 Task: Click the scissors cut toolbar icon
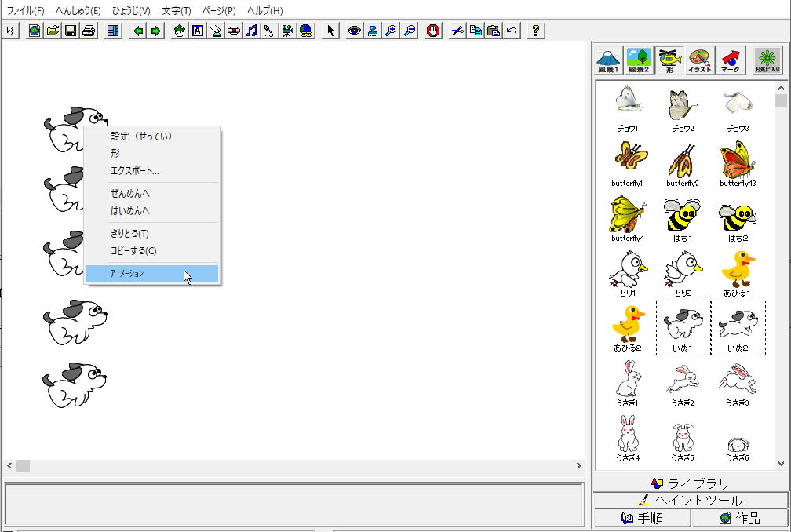pyautogui.click(x=457, y=31)
